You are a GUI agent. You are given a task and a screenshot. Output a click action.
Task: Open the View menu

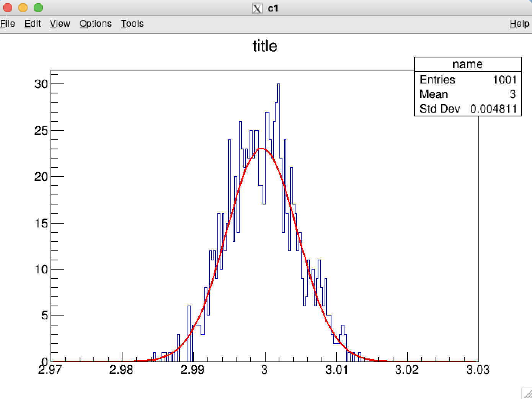60,24
